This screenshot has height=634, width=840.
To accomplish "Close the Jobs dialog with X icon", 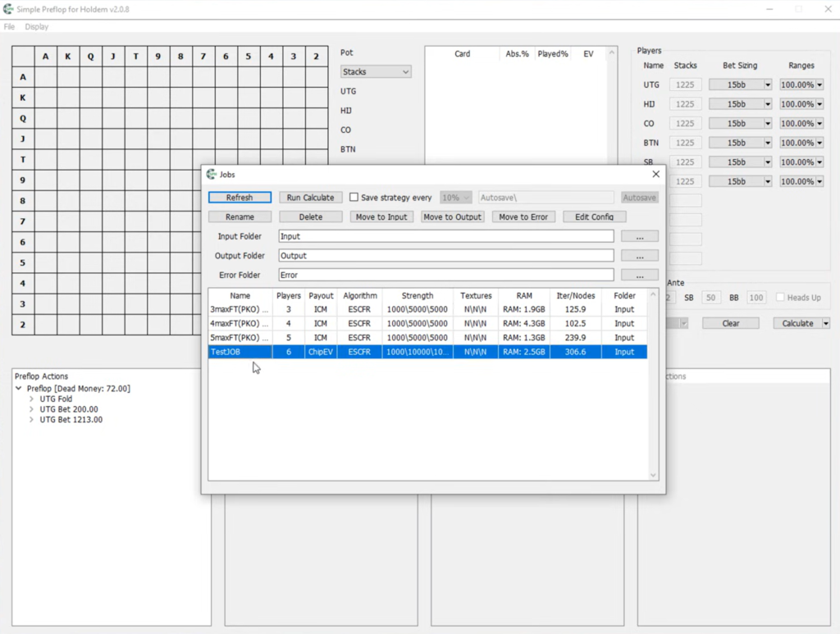I will [x=655, y=174].
